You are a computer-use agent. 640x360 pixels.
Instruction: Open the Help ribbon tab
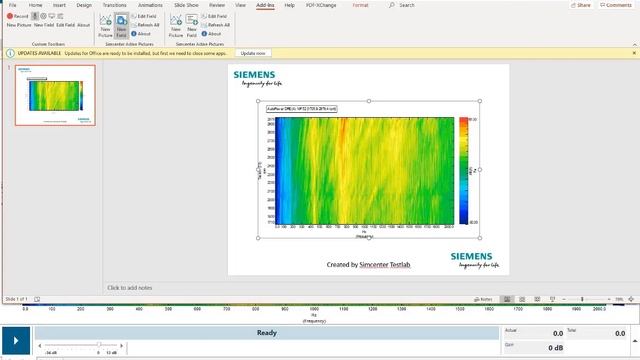click(x=289, y=5)
